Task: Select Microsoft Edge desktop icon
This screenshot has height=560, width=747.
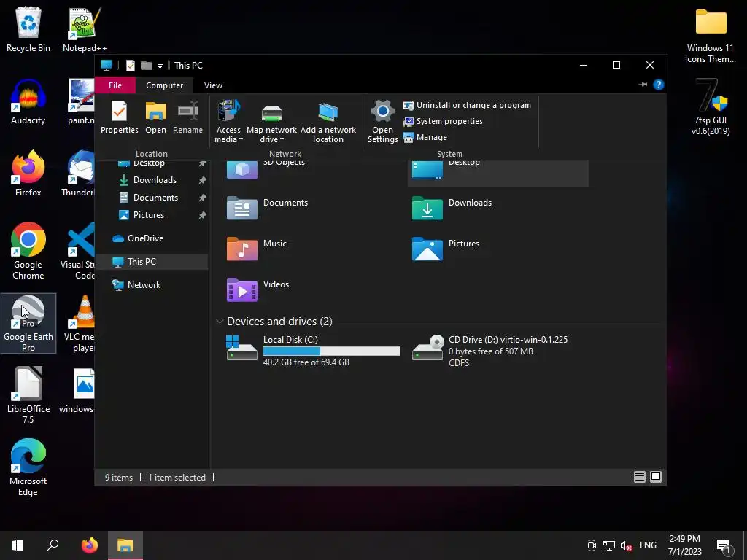Action: point(28,467)
